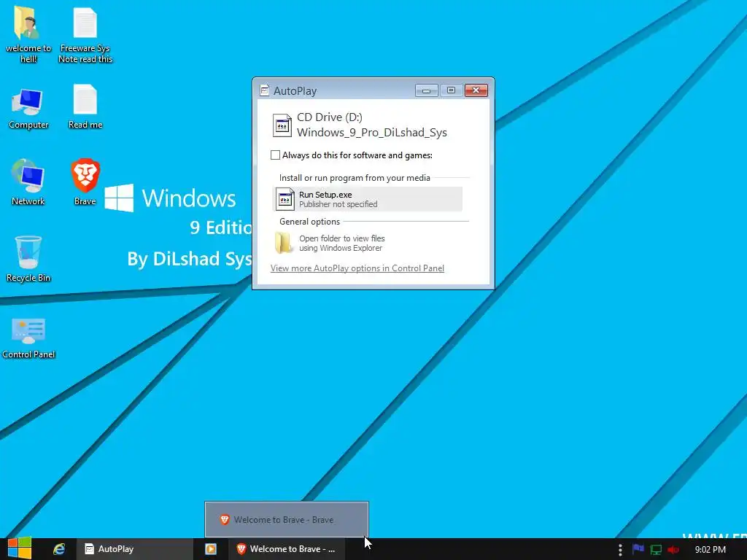Maximize the AutoPlay window
The height and width of the screenshot is (560, 747).
[x=451, y=90]
